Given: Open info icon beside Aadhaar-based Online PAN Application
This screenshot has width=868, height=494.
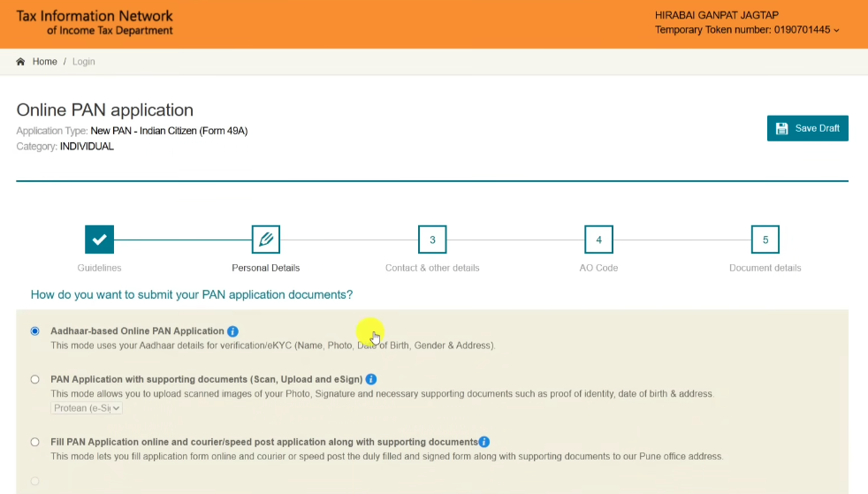Looking at the screenshot, I should point(232,331).
